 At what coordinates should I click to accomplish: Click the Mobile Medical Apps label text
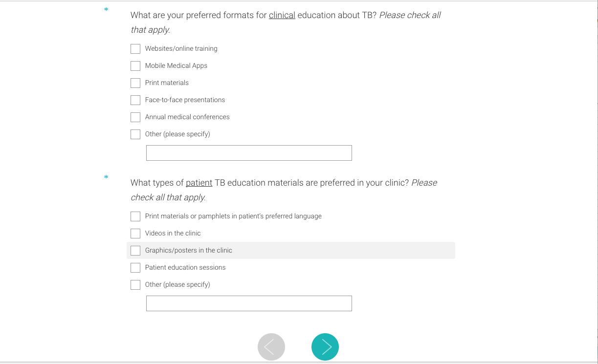(176, 66)
